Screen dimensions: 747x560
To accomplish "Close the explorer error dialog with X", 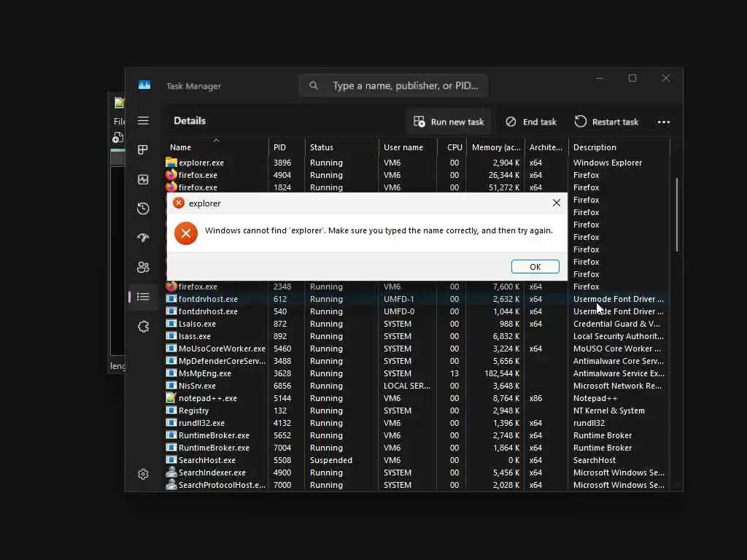I will tap(556, 203).
